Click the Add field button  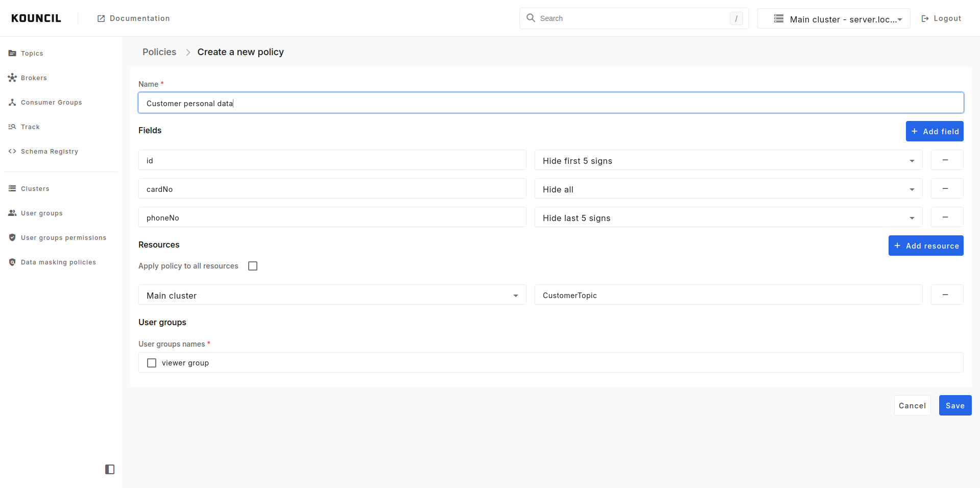[934, 131]
